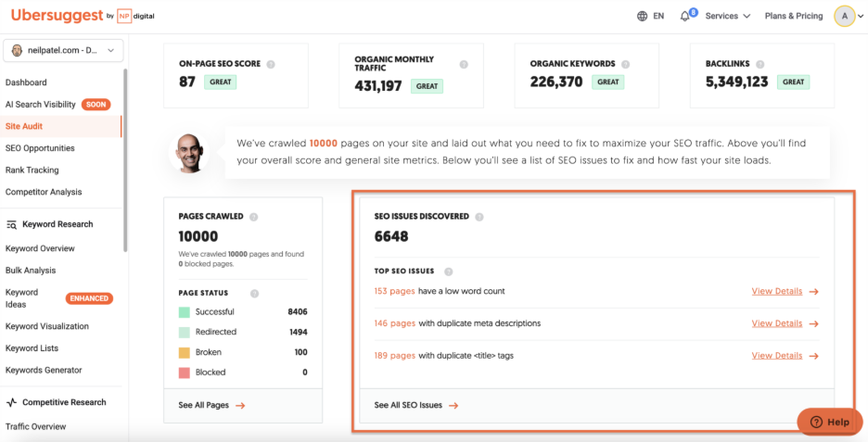Click the GREAT badge beside score 87
Viewport: 868px width, 442px height.
click(221, 82)
